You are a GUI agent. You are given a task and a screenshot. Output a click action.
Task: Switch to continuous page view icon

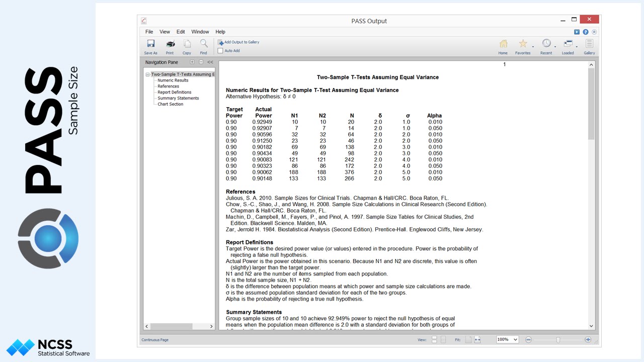434,340
